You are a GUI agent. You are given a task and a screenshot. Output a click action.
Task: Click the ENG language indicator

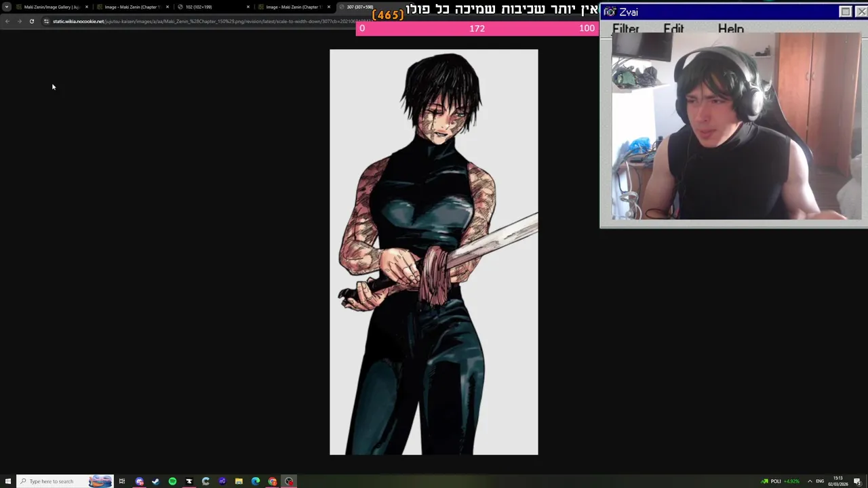coord(820,481)
